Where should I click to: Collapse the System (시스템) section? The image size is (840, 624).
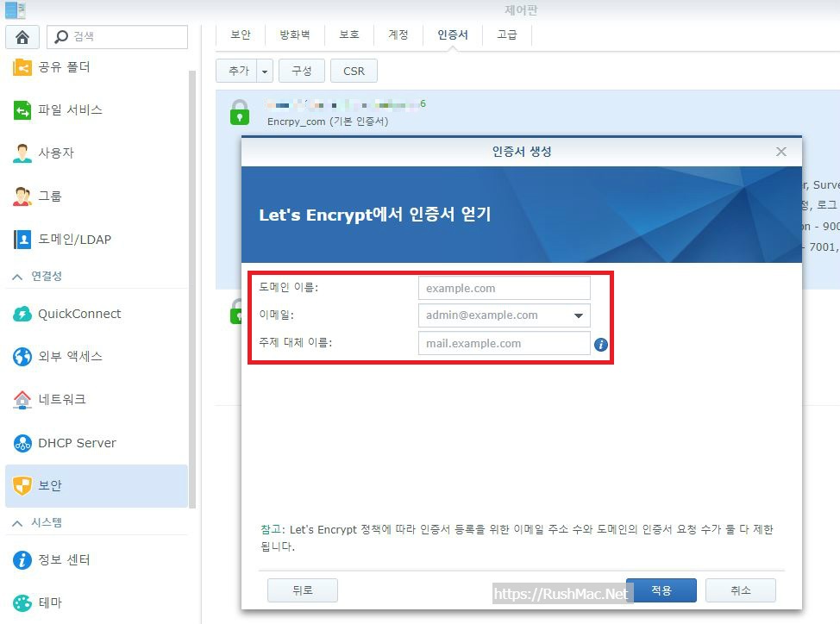click(17, 523)
